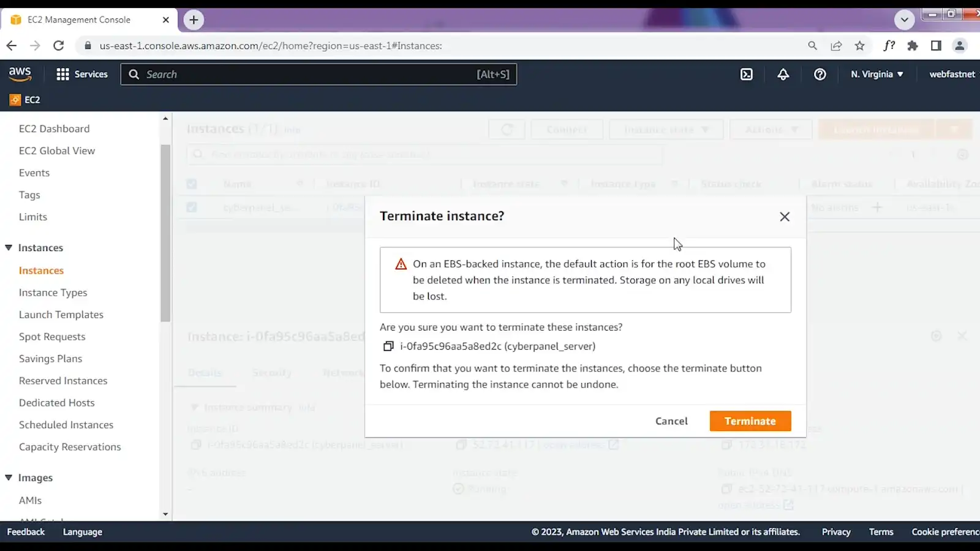This screenshot has width=980, height=551.
Task: Reload the EC2 console page
Action: pyautogui.click(x=58, y=46)
